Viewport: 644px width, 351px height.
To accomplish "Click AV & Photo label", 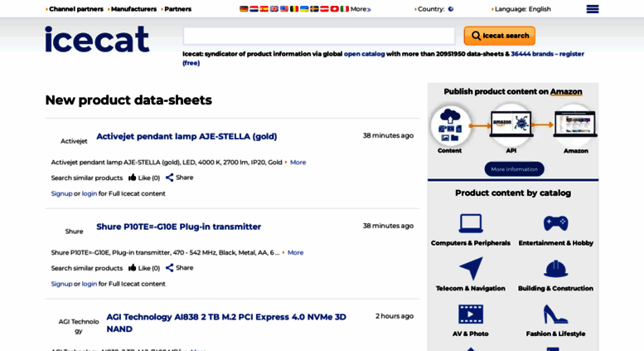I will [x=471, y=334].
